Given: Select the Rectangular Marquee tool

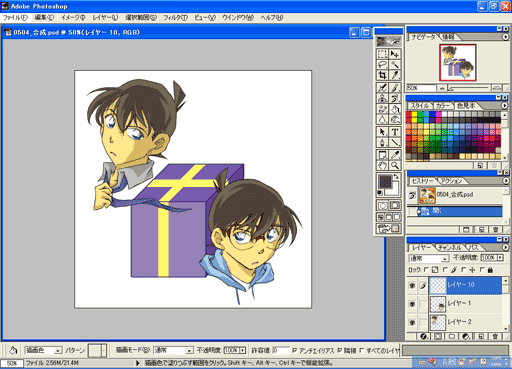Looking at the screenshot, I should tap(382, 54).
